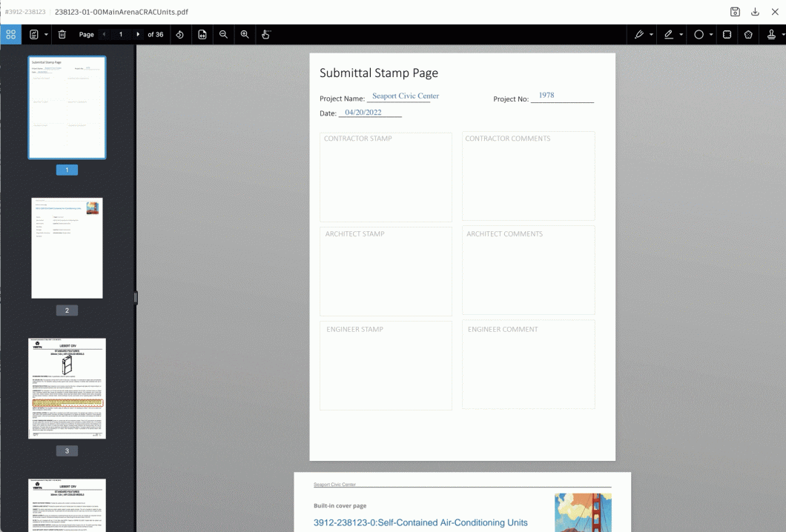The width and height of the screenshot is (786, 532).
Task: Select the freehand pen tool
Action: coord(639,35)
